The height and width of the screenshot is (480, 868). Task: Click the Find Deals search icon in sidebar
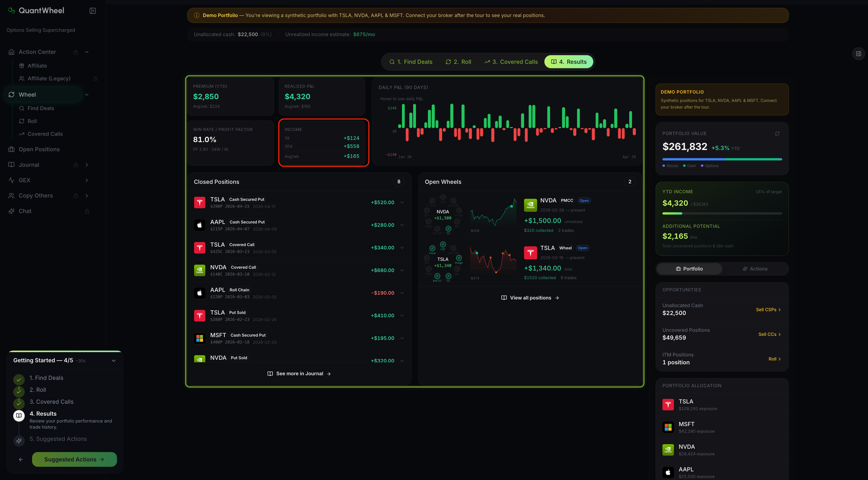click(22, 108)
